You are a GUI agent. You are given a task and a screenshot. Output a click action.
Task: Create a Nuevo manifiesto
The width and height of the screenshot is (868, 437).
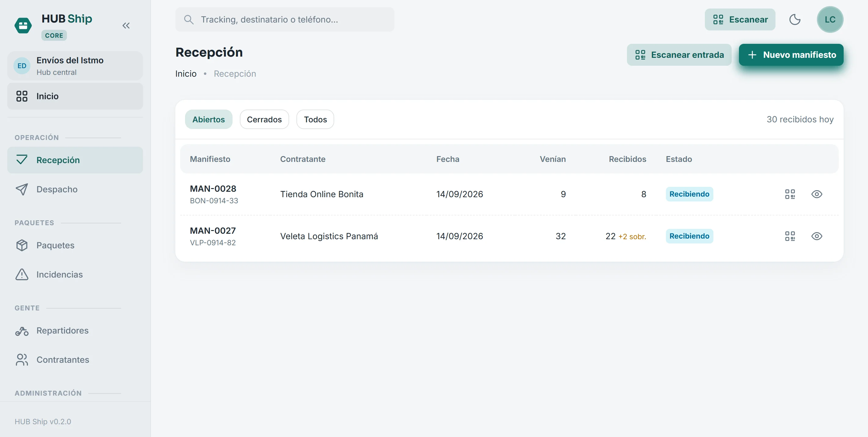point(791,54)
